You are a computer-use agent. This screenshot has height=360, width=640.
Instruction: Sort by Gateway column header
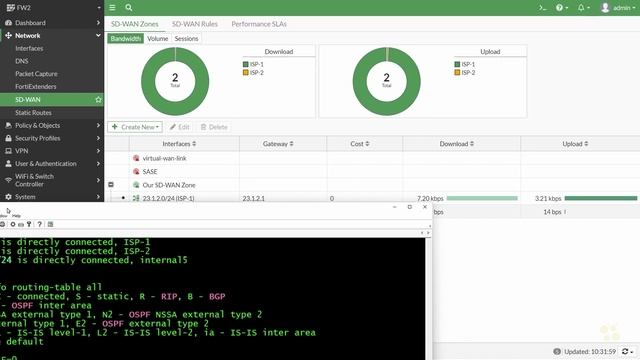(278, 144)
